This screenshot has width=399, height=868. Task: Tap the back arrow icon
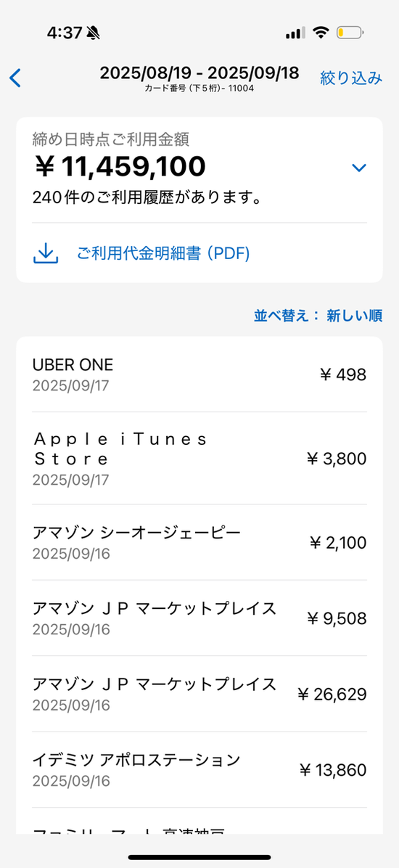15,78
